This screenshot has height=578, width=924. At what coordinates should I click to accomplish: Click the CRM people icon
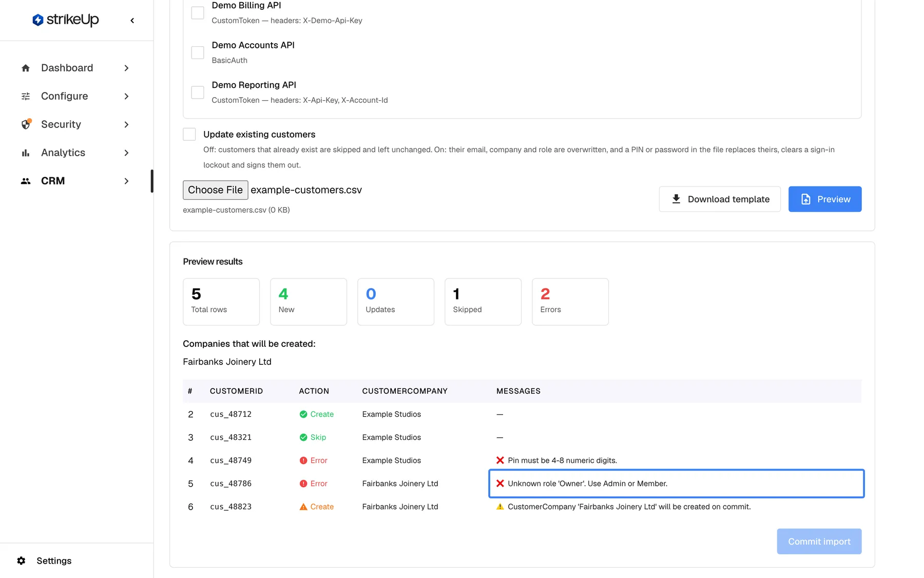pyautogui.click(x=26, y=181)
